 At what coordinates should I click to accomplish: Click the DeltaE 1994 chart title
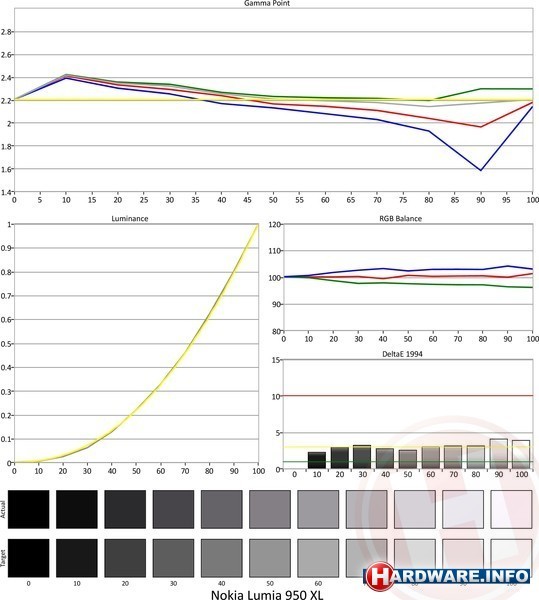402,354
